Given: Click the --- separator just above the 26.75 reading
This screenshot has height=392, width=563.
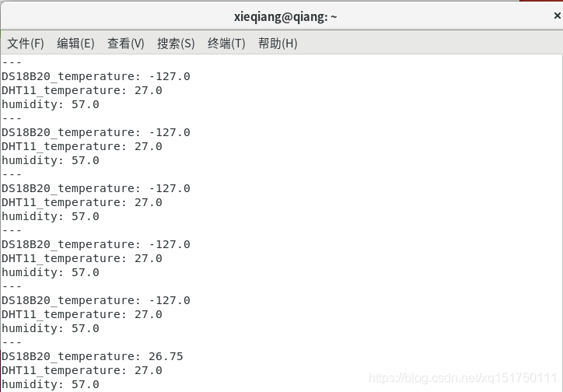Looking at the screenshot, I should pos(12,342).
